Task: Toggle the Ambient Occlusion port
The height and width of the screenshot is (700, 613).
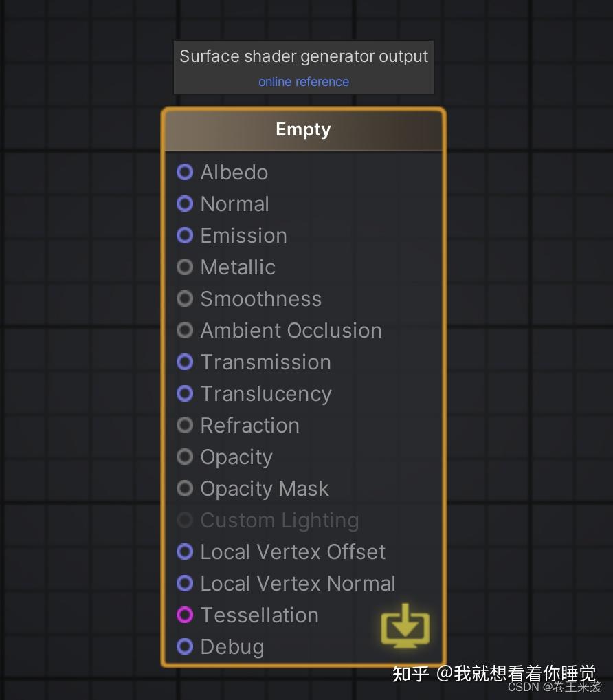Action: (x=184, y=330)
